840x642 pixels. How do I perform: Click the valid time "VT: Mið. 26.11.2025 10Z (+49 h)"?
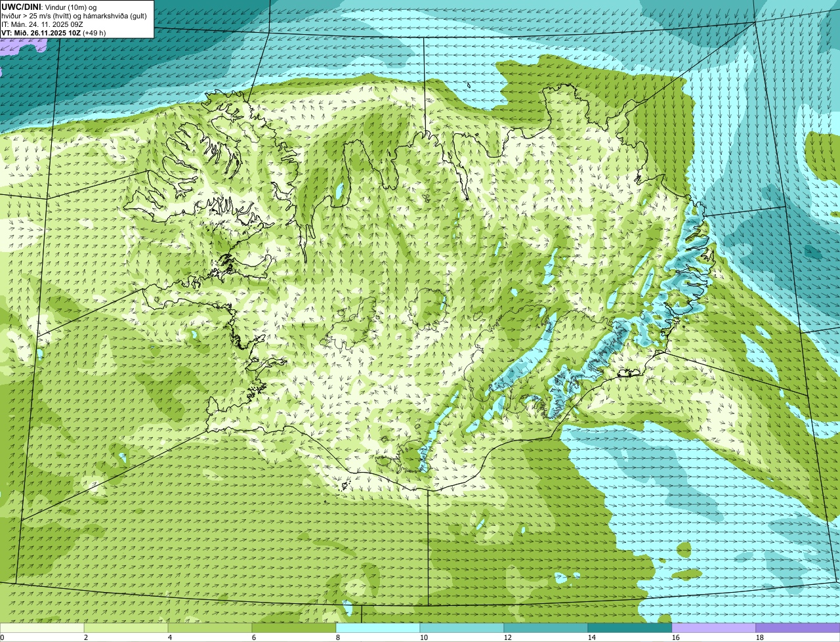click(x=54, y=33)
